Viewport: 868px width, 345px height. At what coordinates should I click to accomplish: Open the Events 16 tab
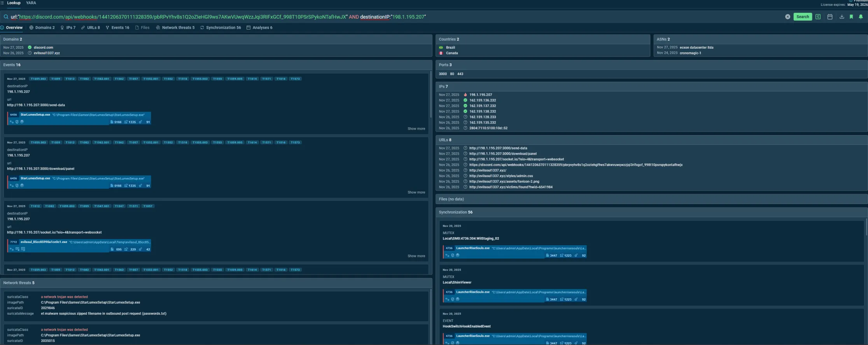[x=117, y=28]
